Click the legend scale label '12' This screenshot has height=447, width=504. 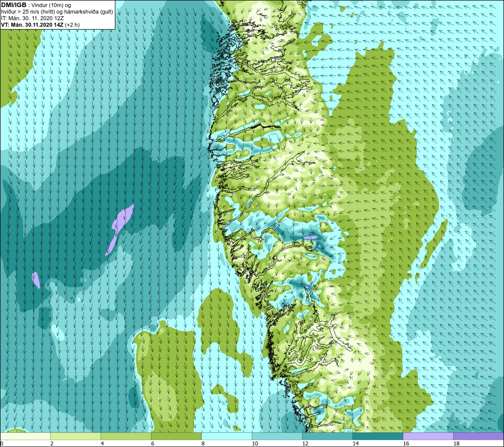(x=305, y=443)
